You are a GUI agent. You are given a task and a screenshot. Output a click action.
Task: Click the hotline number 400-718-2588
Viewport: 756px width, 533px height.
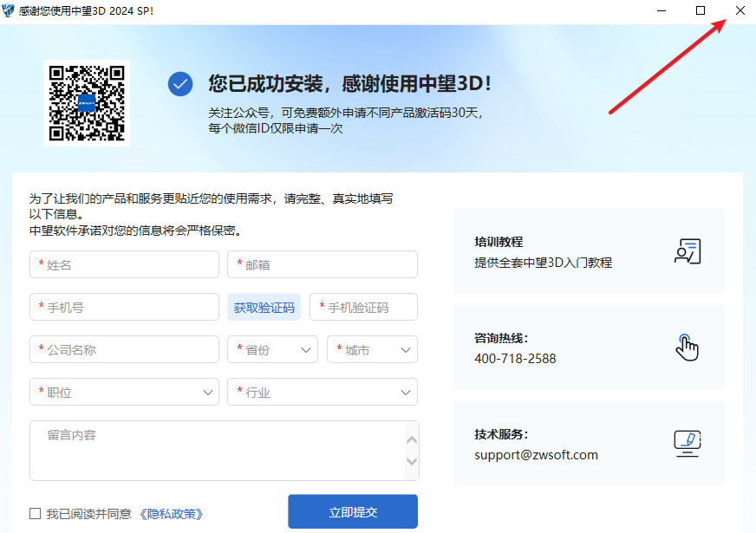(x=515, y=359)
